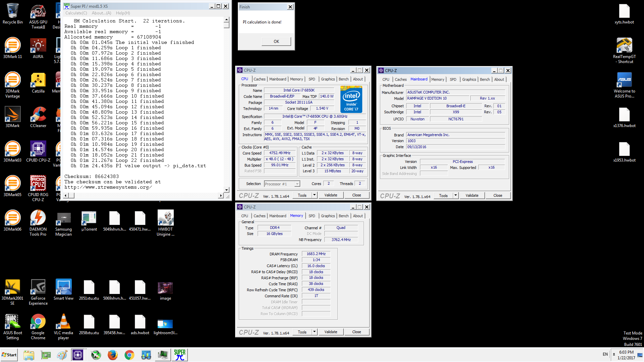Viewport: 644px width, 362px height.
Task: Launch the CCleaner desktop shortcut
Action: tap(38, 117)
